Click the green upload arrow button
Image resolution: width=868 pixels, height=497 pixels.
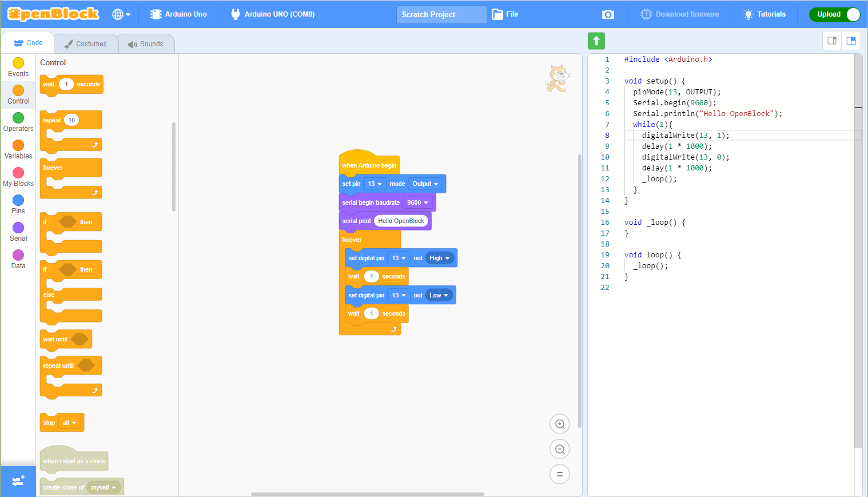pos(596,41)
